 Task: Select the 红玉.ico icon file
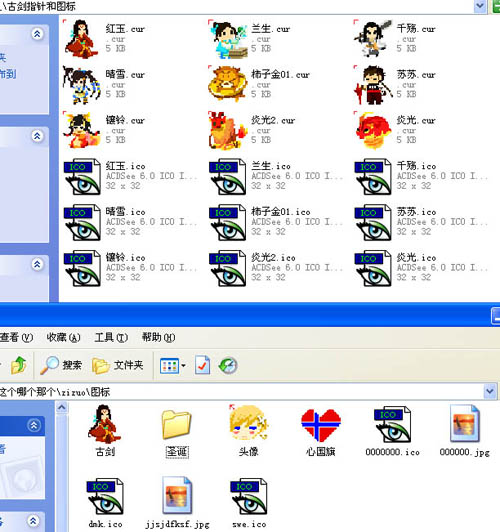[130, 176]
